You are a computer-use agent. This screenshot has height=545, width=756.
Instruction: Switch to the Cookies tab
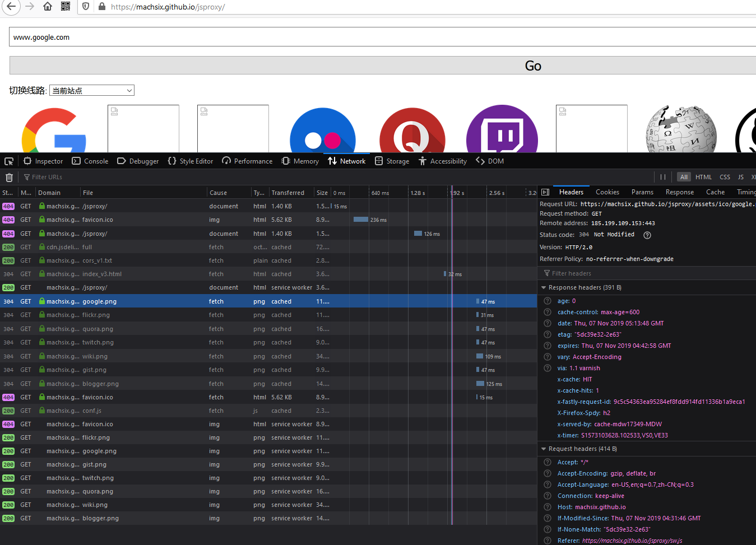coord(607,192)
